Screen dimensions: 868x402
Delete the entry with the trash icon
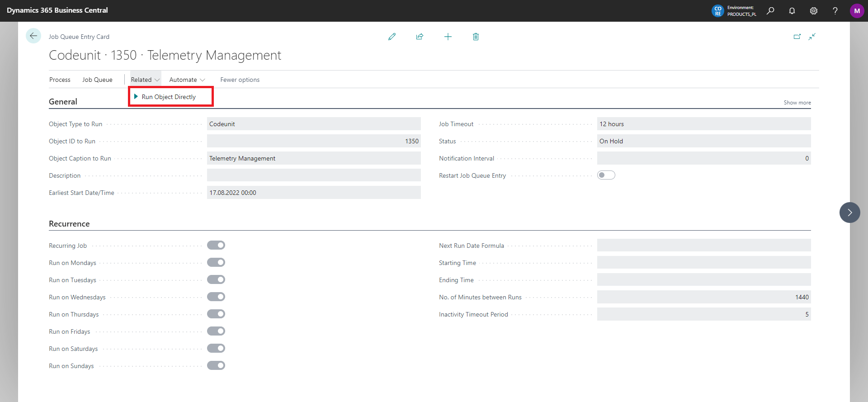tap(476, 37)
